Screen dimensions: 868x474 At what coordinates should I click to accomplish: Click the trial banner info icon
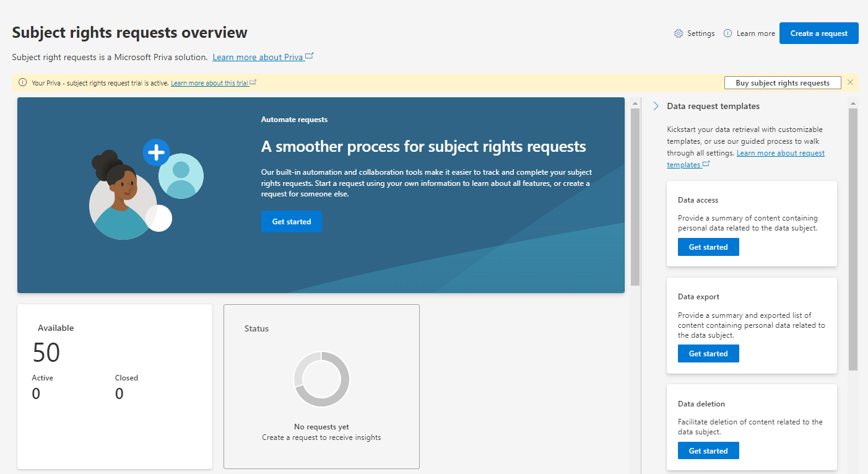pyautogui.click(x=23, y=82)
